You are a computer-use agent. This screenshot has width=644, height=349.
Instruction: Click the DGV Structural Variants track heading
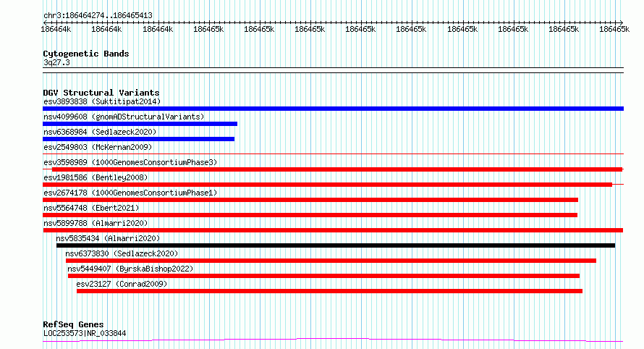tap(101, 93)
